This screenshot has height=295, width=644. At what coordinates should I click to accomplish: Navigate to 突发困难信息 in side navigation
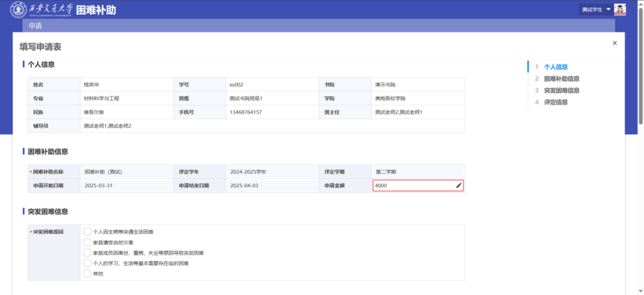561,91
